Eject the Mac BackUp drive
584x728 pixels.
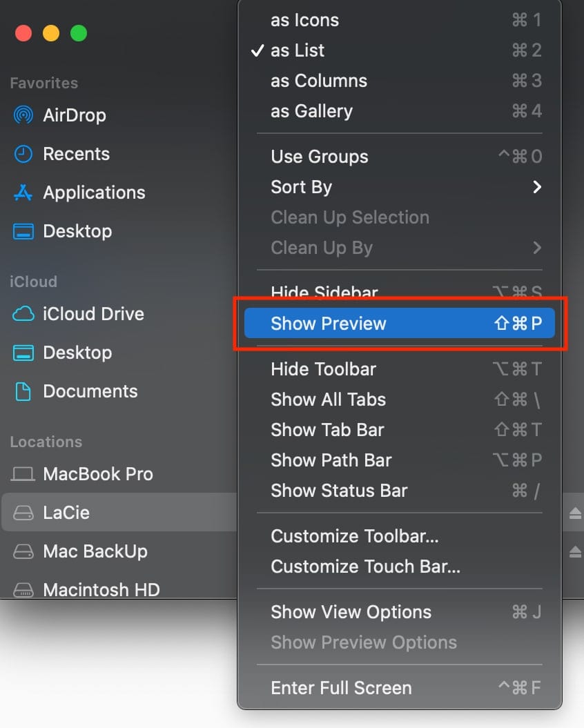pos(575,551)
